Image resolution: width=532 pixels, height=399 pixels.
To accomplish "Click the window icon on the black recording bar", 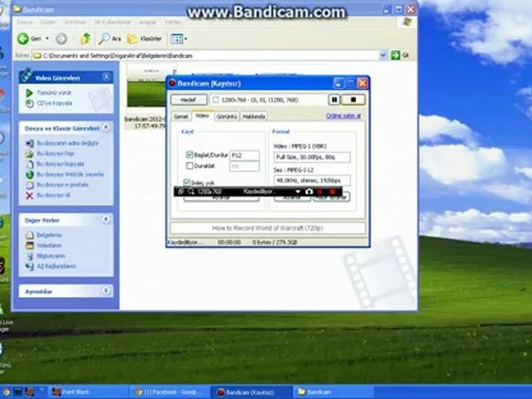I will click(181, 192).
